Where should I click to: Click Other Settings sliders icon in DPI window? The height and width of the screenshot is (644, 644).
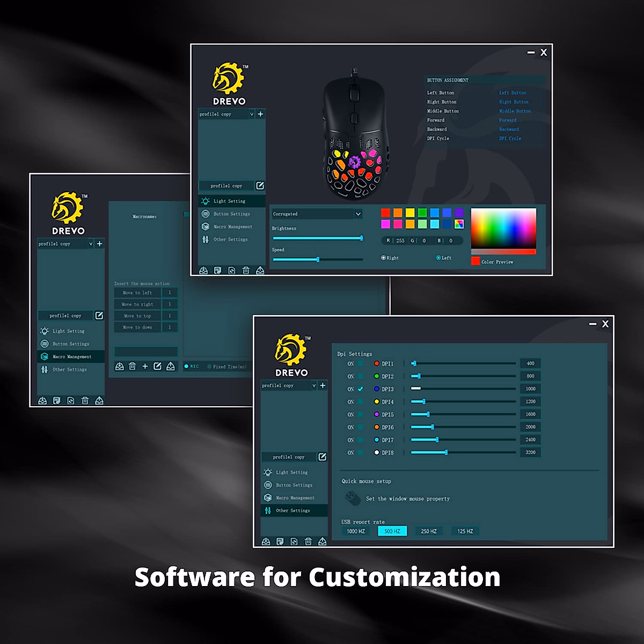(x=267, y=510)
